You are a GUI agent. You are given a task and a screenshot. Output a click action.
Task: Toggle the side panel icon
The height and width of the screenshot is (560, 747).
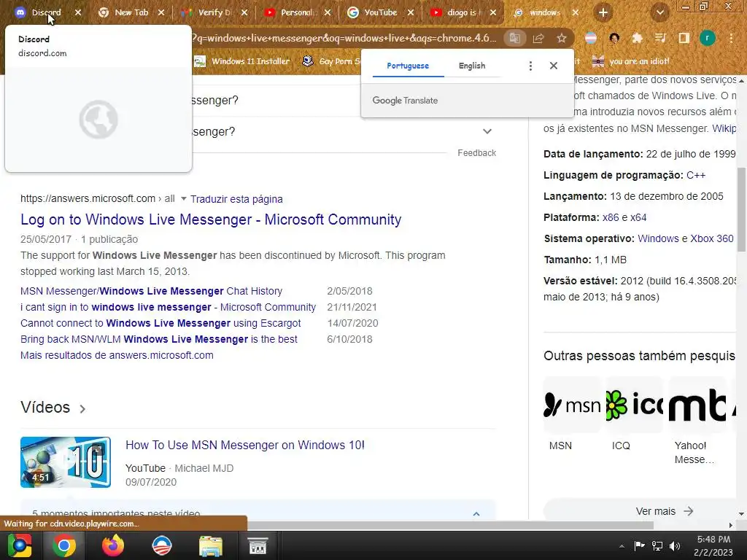[x=684, y=38]
